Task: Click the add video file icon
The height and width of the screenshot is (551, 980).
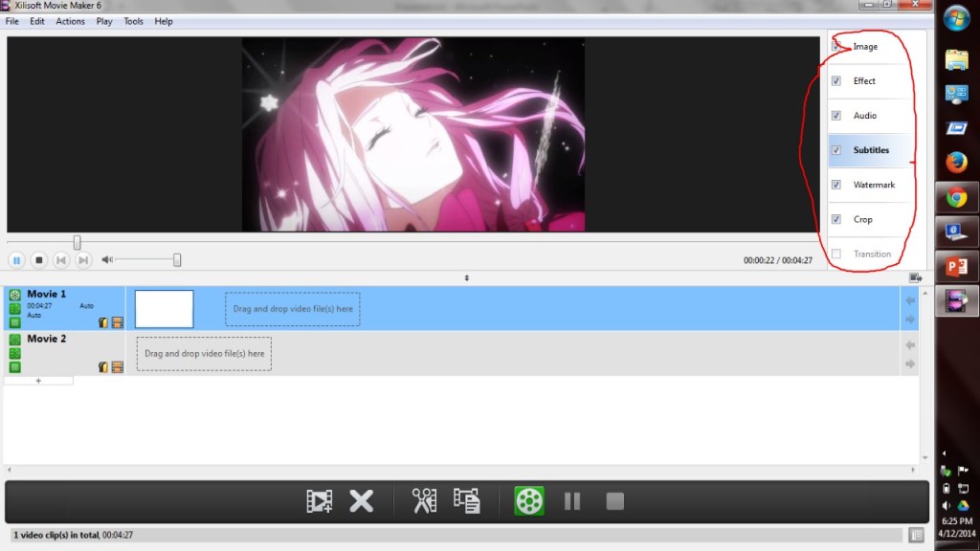Action: (320, 500)
